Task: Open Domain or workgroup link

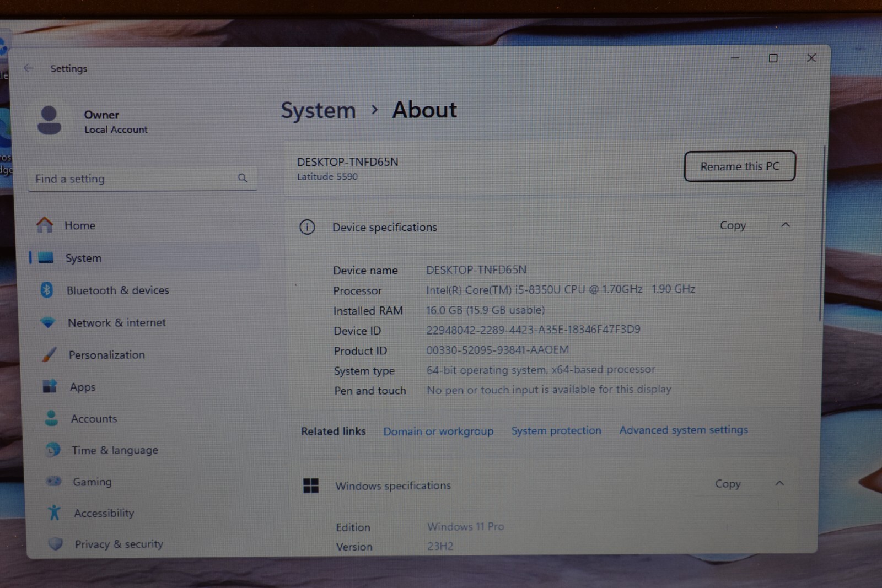Action: (x=438, y=431)
